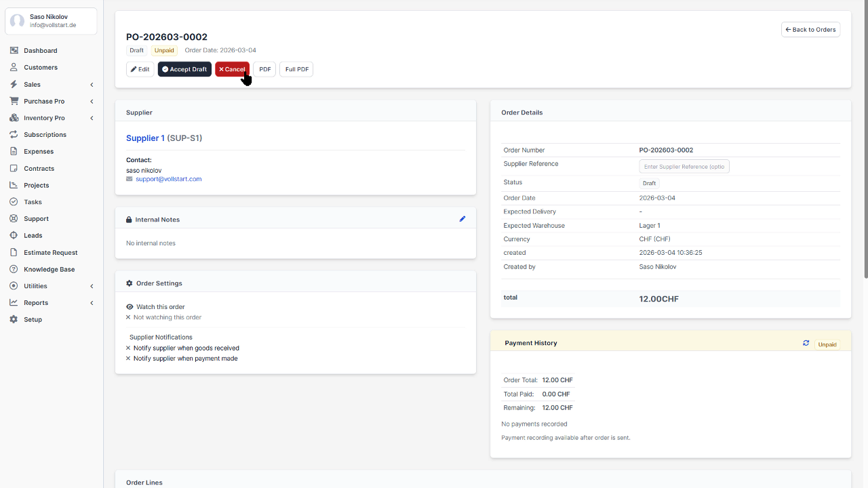
Task: Click the Inventory Pro boxes icon
Action: [14, 118]
